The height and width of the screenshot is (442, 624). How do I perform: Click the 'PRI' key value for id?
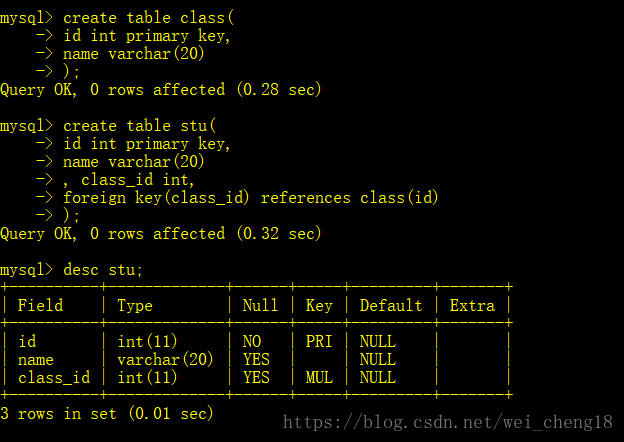click(319, 341)
